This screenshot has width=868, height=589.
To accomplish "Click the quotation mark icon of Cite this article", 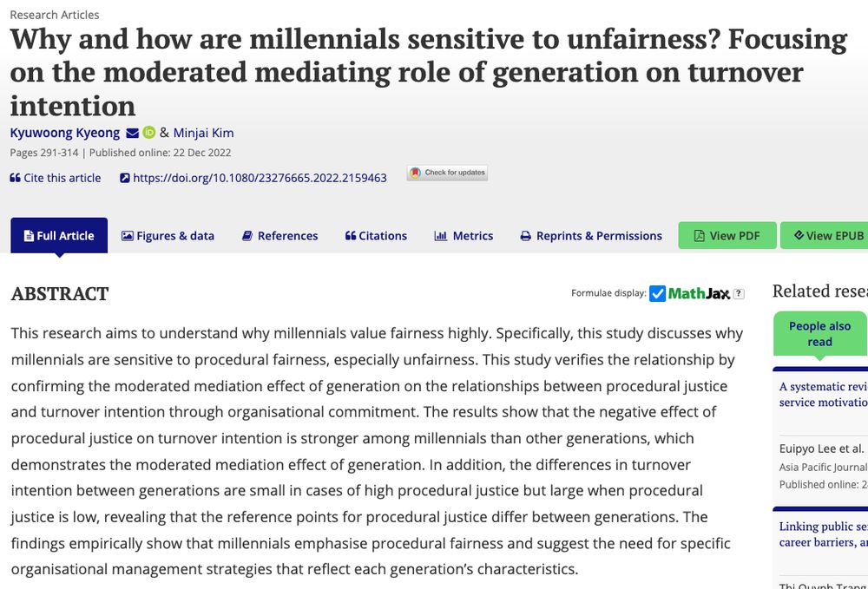I will [15, 178].
